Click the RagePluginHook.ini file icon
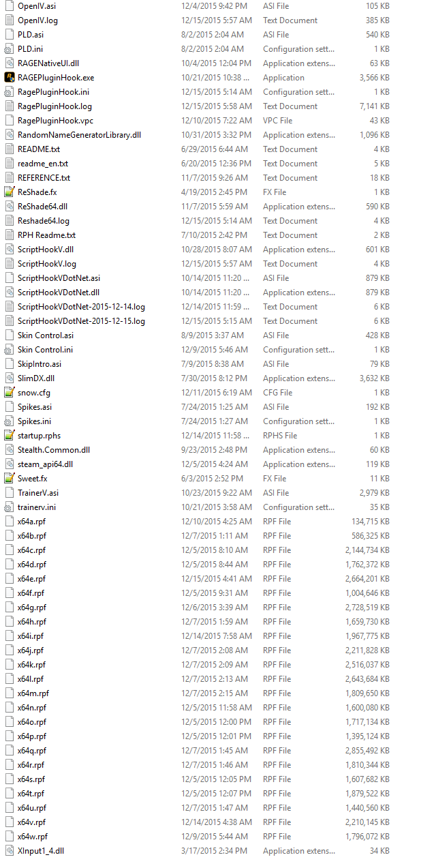 coord(10,92)
